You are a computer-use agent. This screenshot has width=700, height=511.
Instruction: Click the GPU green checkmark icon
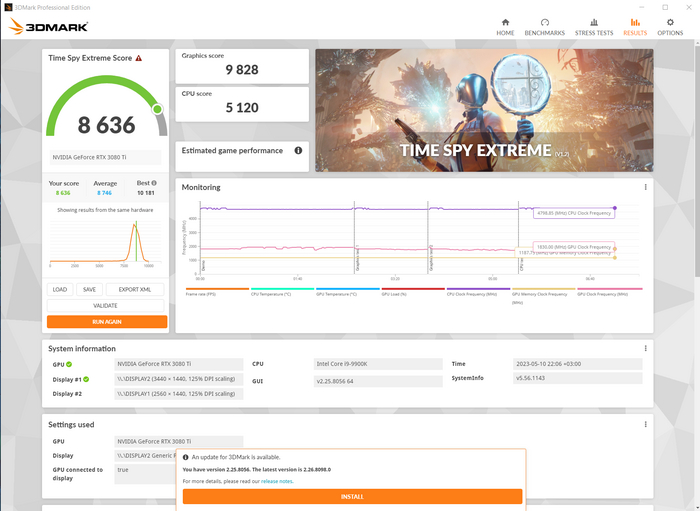pyautogui.click(x=70, y=365)
